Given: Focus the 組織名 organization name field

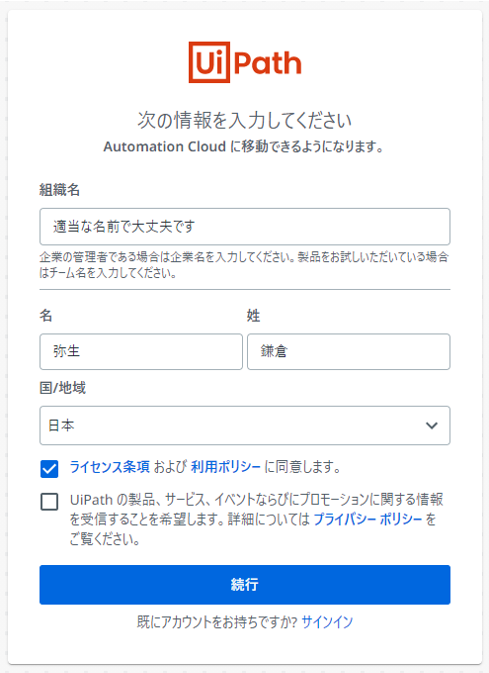Looking at the screenshot, I should [245, 227].
